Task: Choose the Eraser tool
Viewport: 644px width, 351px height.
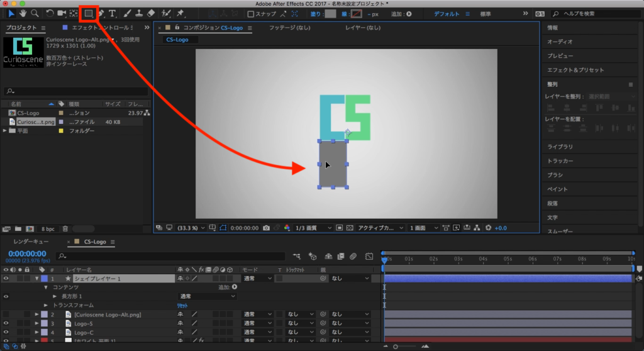Action: (x=150, y=13)
